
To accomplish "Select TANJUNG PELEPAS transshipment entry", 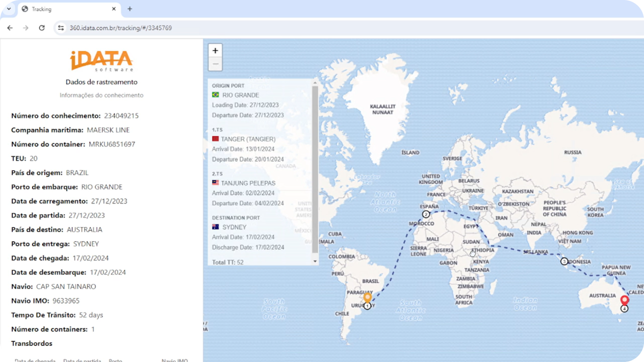I will point(248,183).
